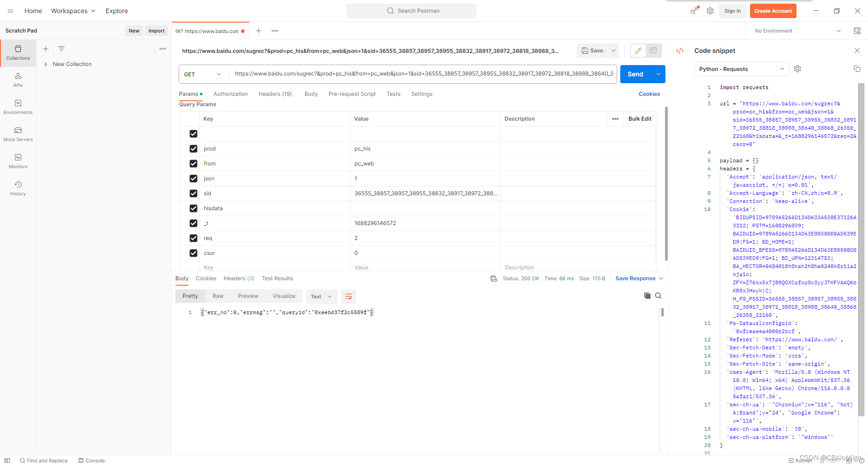This screenshot has width=868, height=466.
Task: Switch to the Tests tab
Action: [x=393, y=94]
